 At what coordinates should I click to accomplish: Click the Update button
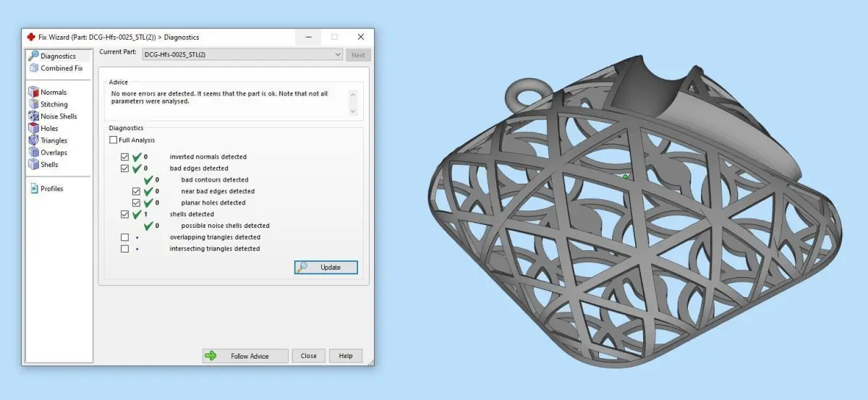(x=326, y=267)
